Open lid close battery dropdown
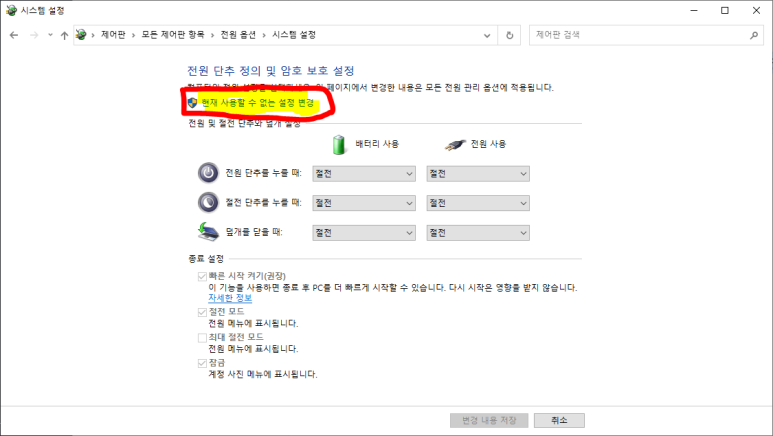 click(x=364, y=233)
